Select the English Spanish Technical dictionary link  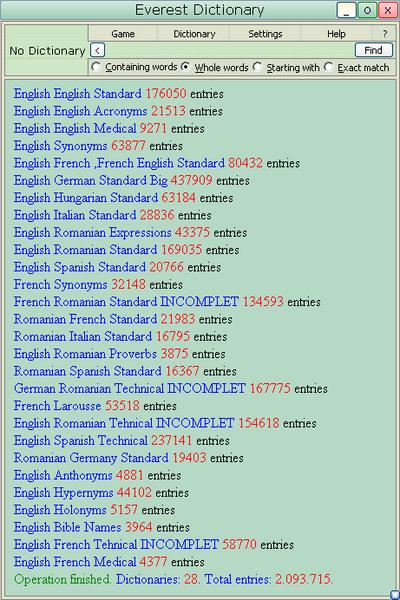[x=80, y=440]
